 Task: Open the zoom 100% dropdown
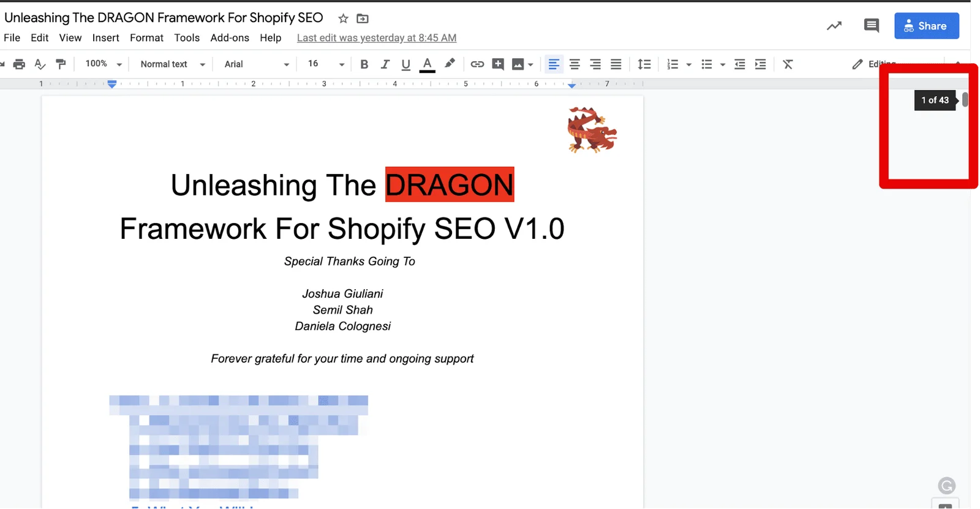point(104,64)
